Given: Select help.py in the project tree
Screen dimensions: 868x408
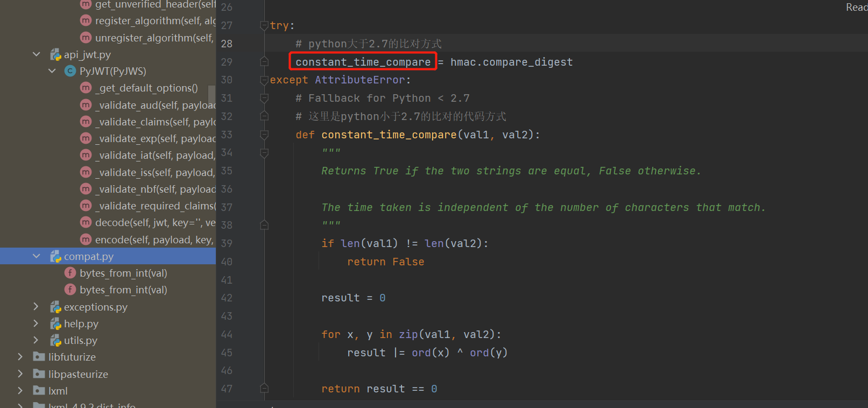Looking at the screenshot, I should (x=81, y=323).
